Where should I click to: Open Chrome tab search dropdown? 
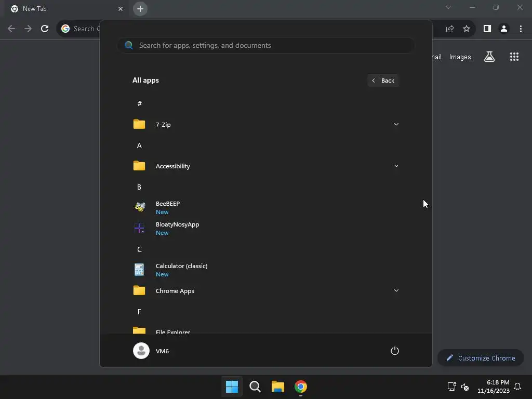pos(448,7)
